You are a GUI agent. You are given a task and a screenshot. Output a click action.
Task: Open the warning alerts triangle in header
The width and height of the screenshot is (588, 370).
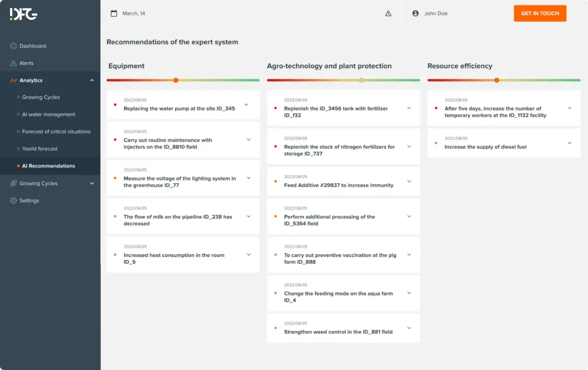(x=388, y=14)
